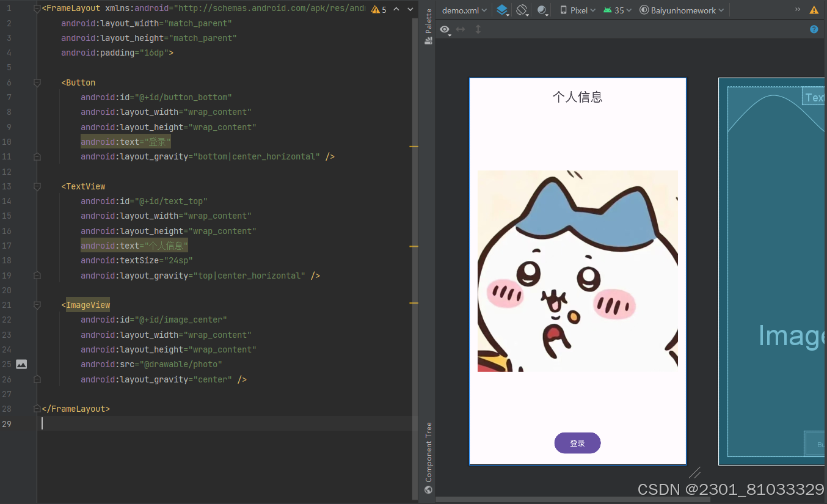The image size is (827, 504).
Task: Open the Palette tool window tab
Action: click(429, 27)
